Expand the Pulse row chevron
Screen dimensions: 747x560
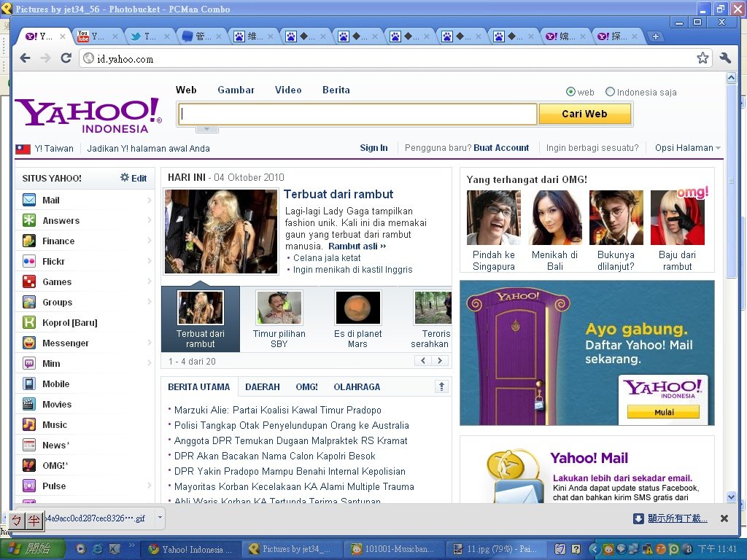(x=149, y=485)
